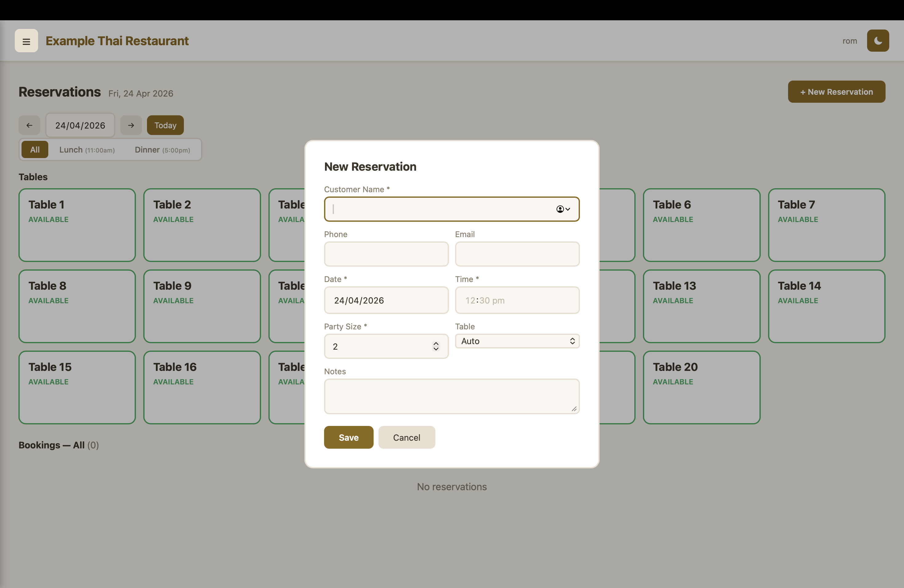This screenshot has height=588, width=904.
Task: Click the Party Size stepper arrows
Action: point(436,346)
